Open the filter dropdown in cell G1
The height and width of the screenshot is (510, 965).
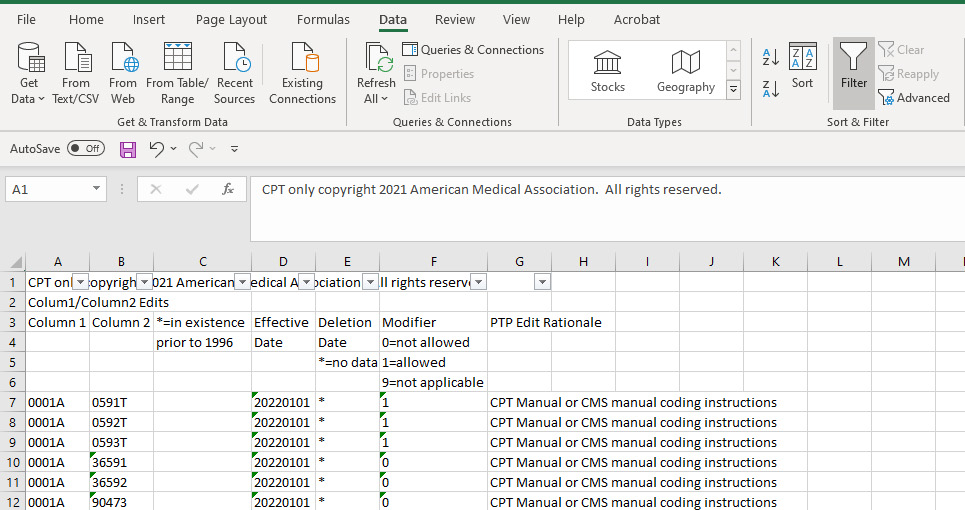tap(542, 283)
